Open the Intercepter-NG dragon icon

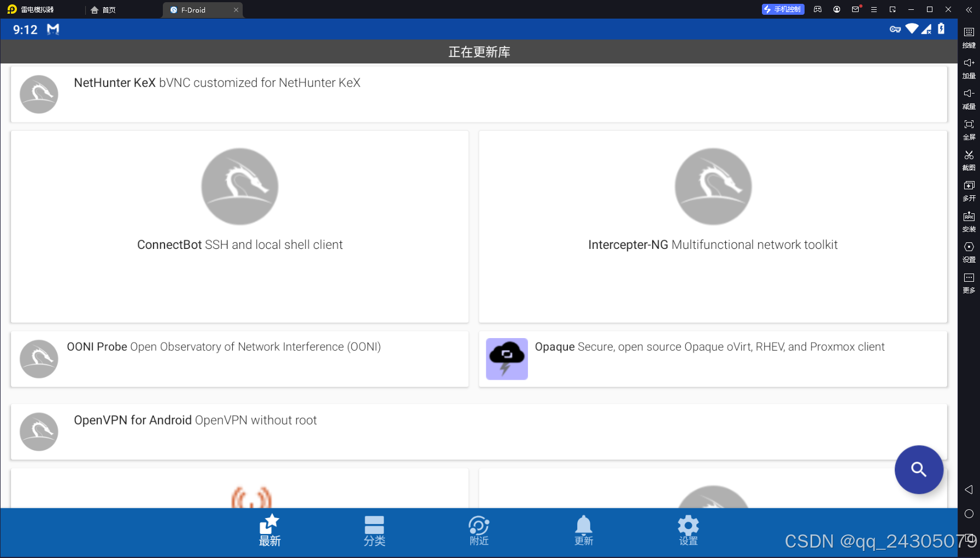tap(713, 186)
